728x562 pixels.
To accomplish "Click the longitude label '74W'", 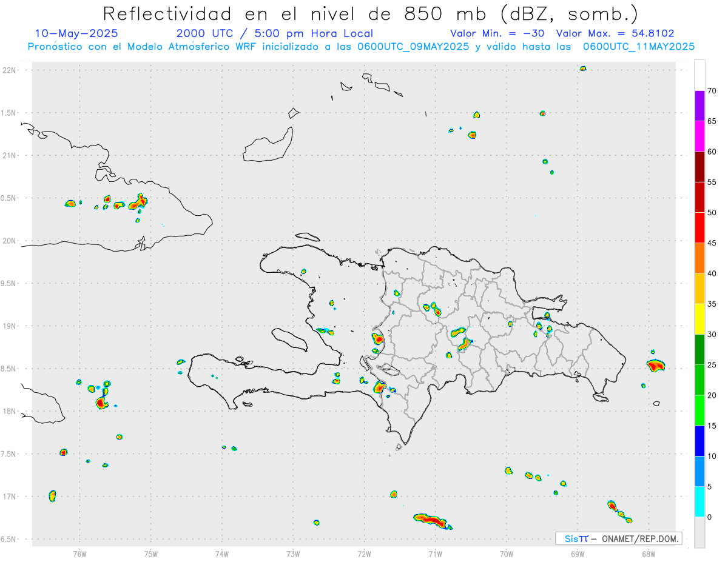I will (222, 554).
